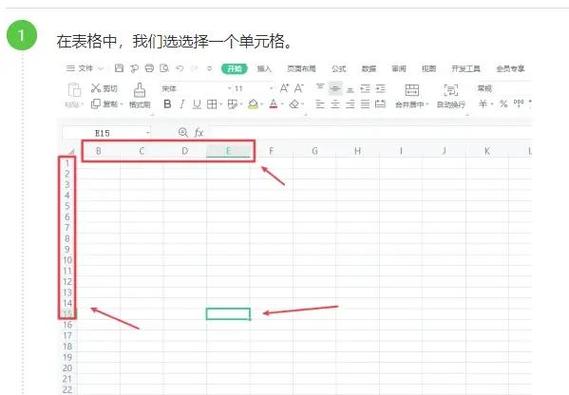Click the paste clipboard icon
569x395 pixels.
(74, 90)
